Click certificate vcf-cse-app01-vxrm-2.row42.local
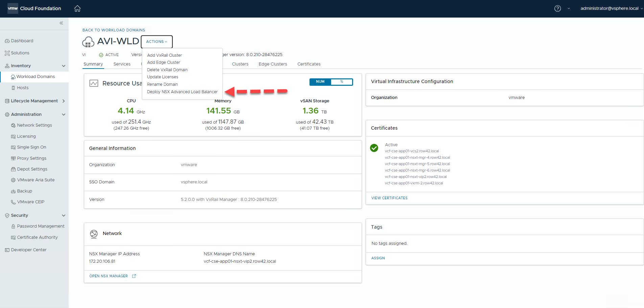The width and height of the screenshot is (644, 308). pos(414,183)
